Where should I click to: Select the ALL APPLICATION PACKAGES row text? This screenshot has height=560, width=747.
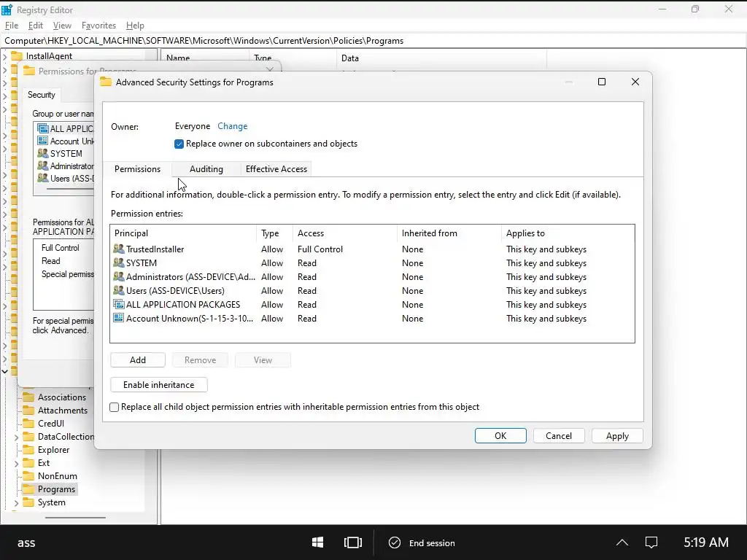tap(183, 305)
